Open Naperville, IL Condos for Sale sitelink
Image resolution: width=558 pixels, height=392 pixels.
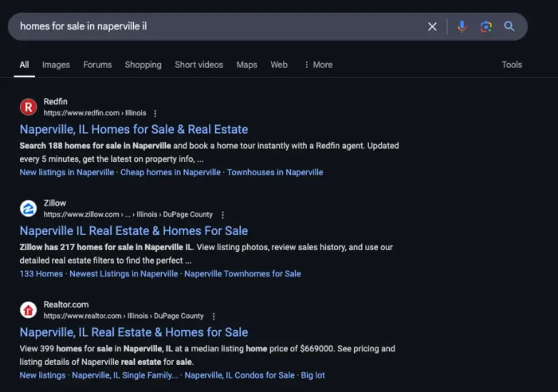(239, 375)
